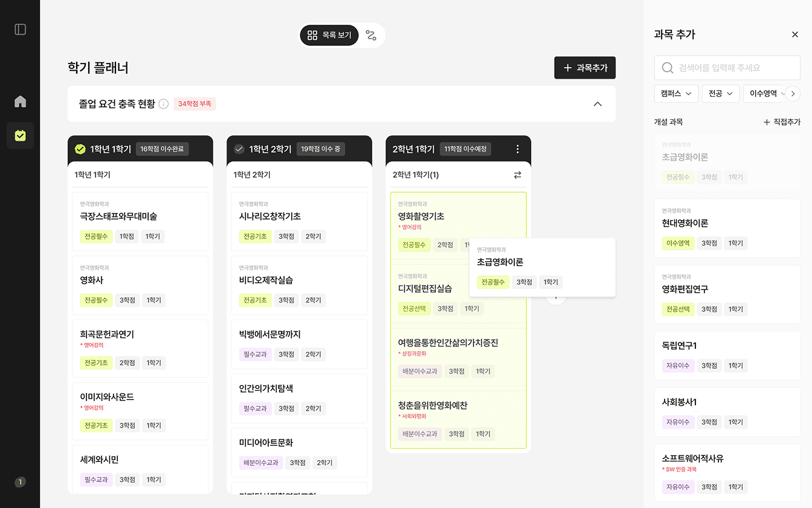The image size is (812, 508).
Task: Switch to 목록 보기 list view
Action: [x=329, y=35]
